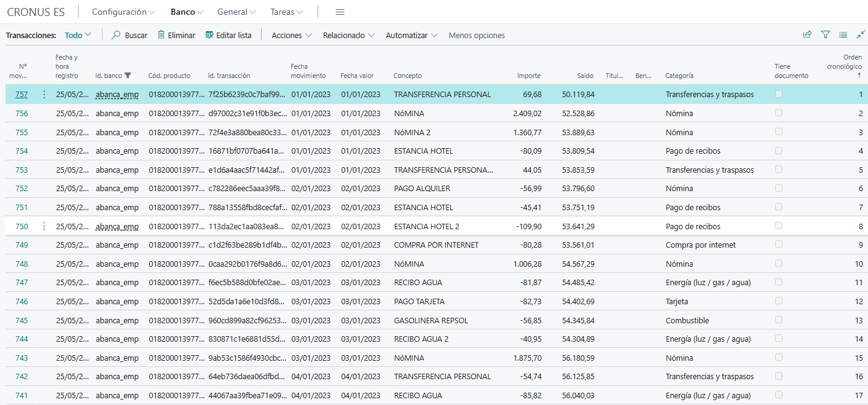Toggle Tiene documento checkbox for movement 757
Viewport: 868px width, 405px height.
click(x=779, y=94)
